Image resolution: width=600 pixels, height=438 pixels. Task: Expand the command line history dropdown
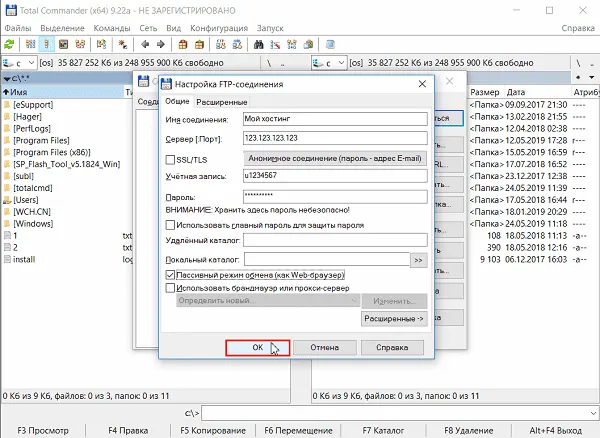[593, 414]
